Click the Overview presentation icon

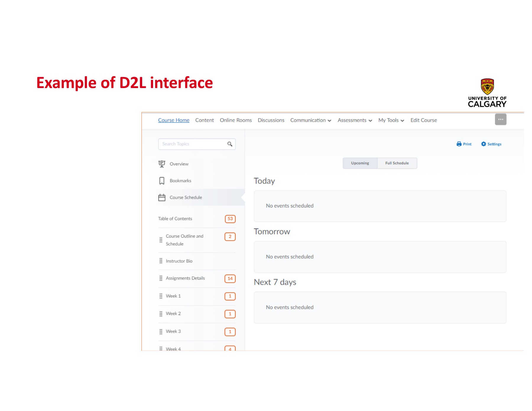(x=162, y=164)
